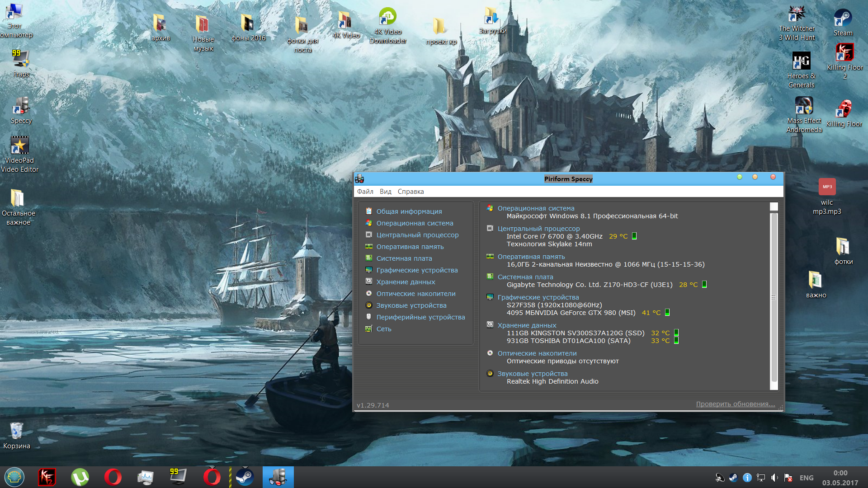Click the Speccy title bar app icon
The height and width of the screenshot is (488, 868).
(x=360, y=178)
